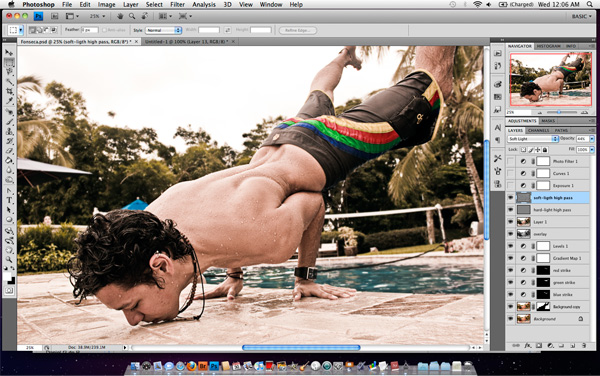Screen dimensions: 600x376
Task: Open the Filter menu
Action: [177, 5]
